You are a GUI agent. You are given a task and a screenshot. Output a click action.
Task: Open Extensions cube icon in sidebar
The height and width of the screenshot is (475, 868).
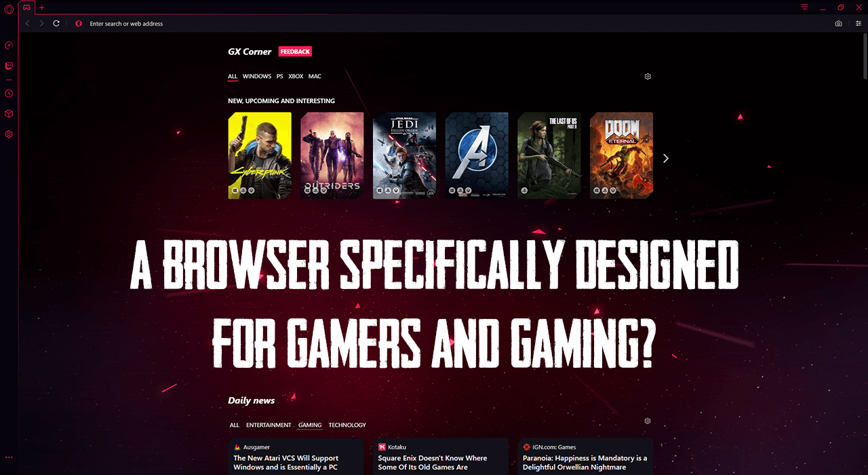[x=9, y=114]
